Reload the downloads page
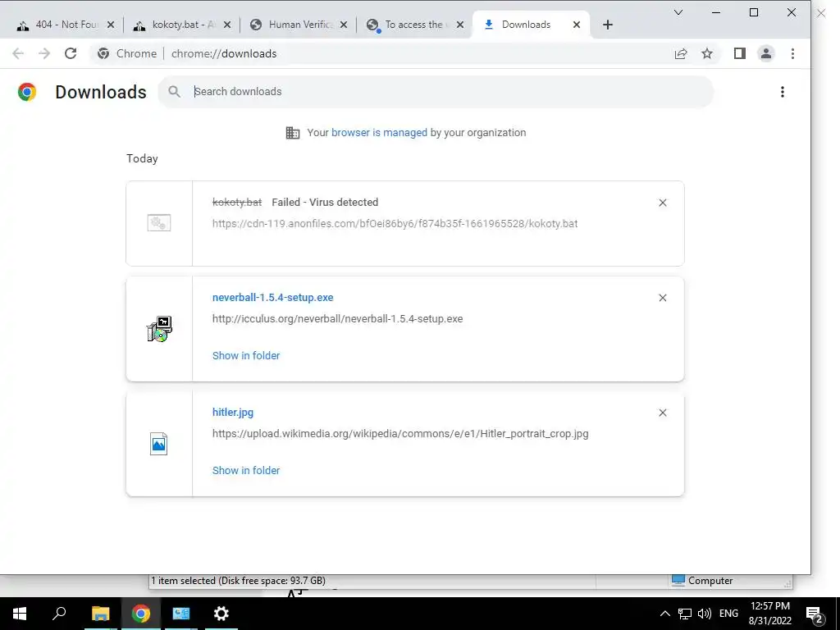 (71, 53)
